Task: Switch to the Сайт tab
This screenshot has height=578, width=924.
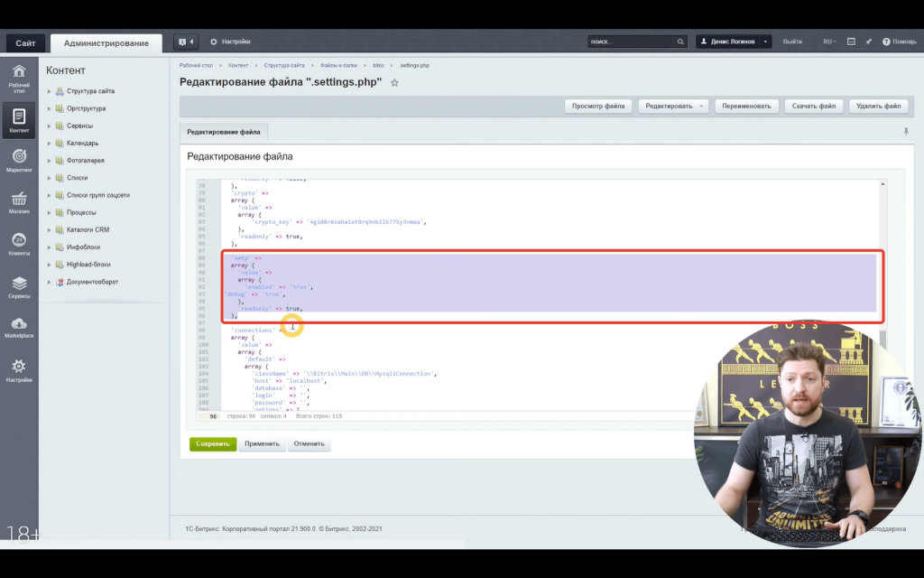Action: (x=25, y=43)
